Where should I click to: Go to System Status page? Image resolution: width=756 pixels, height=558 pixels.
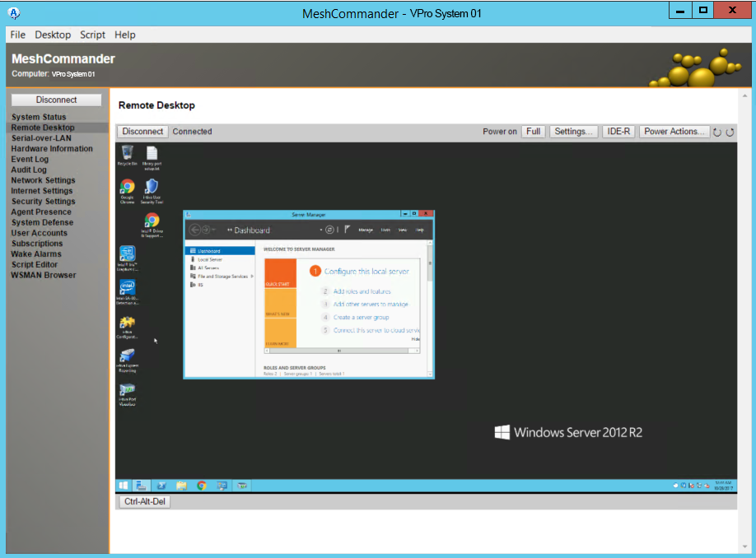pos(39,117)
